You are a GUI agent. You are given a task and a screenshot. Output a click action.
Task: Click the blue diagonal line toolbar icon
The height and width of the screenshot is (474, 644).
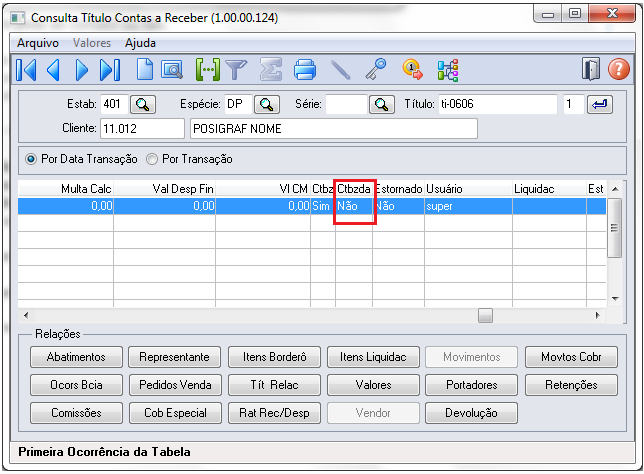[x=340, y=70]
